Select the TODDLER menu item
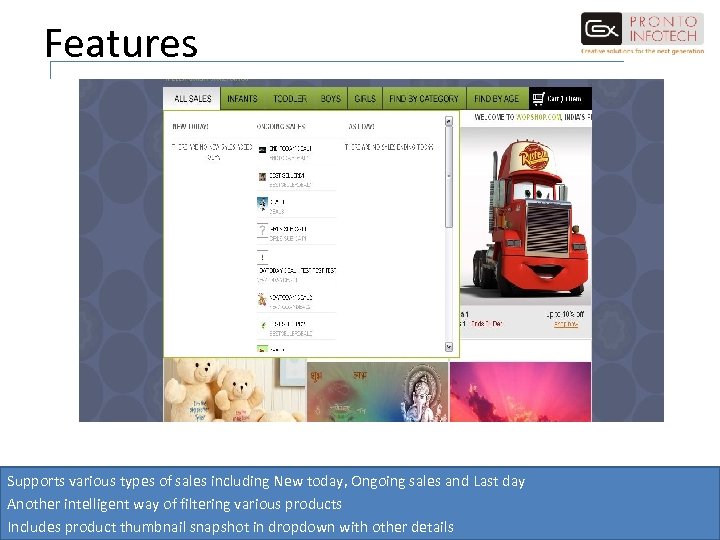Image resolution: width=720 pixels, height=540 pixels. (x=290, y=99)
